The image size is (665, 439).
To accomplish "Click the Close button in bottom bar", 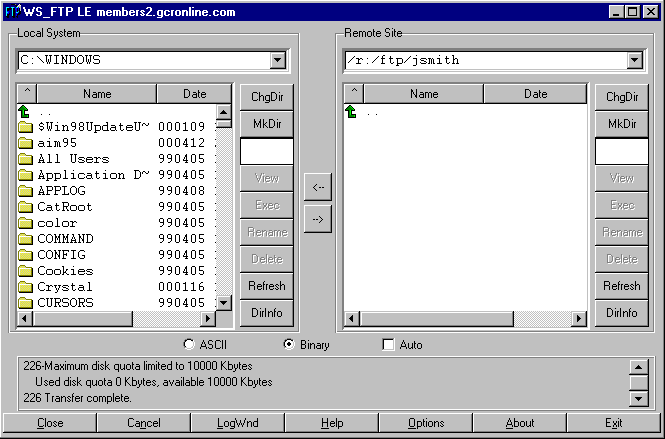I will pyautogui.click(x=50, y=423).
